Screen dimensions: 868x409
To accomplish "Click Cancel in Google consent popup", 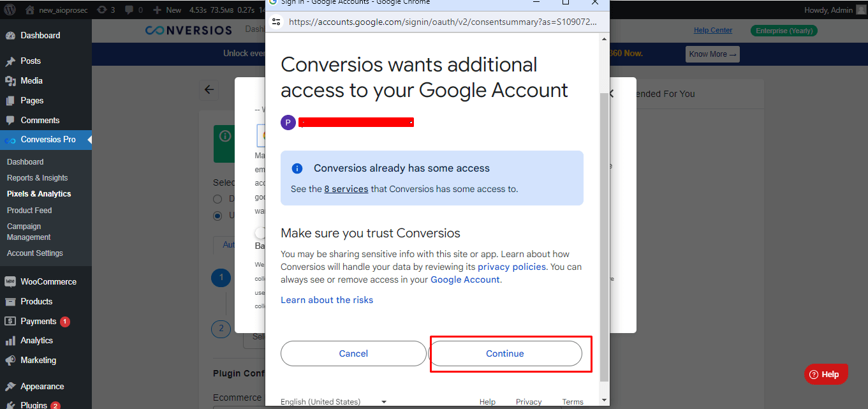I will point(353,353).
